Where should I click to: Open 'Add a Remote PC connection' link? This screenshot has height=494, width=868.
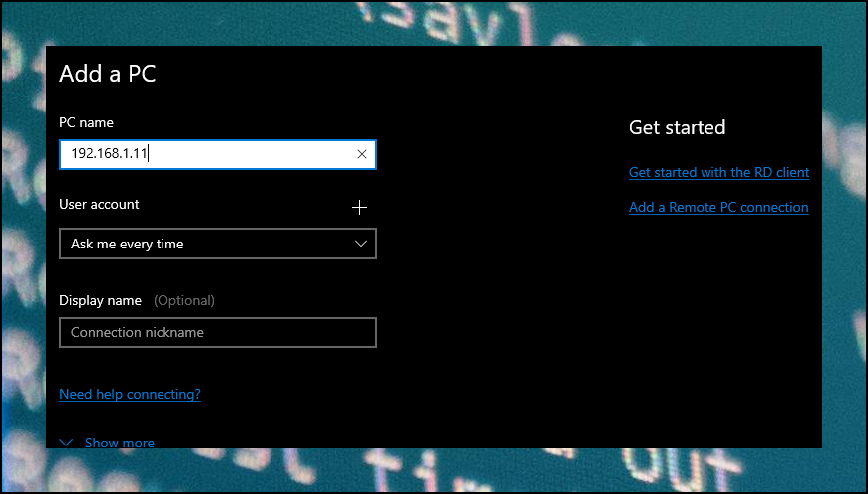(x=718, y=208)
